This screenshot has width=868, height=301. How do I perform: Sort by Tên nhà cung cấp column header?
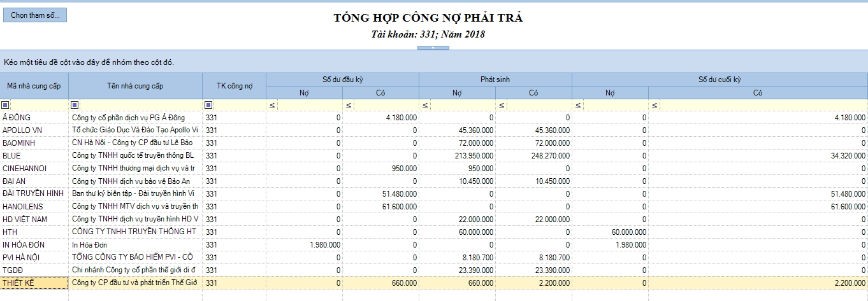pos(135,86)
